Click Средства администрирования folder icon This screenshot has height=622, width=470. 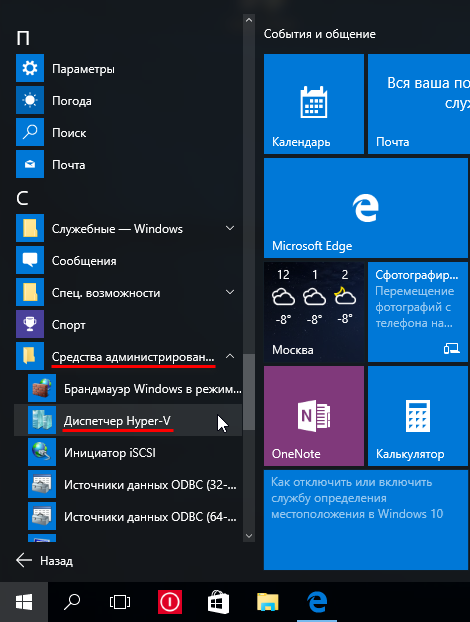tap(30, 357)
